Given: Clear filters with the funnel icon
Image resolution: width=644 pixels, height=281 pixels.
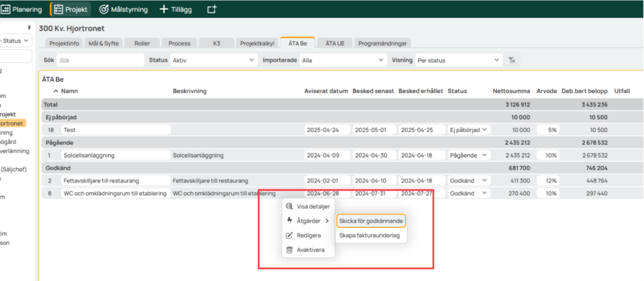Looking at the screenshot, I should [511, 60].
